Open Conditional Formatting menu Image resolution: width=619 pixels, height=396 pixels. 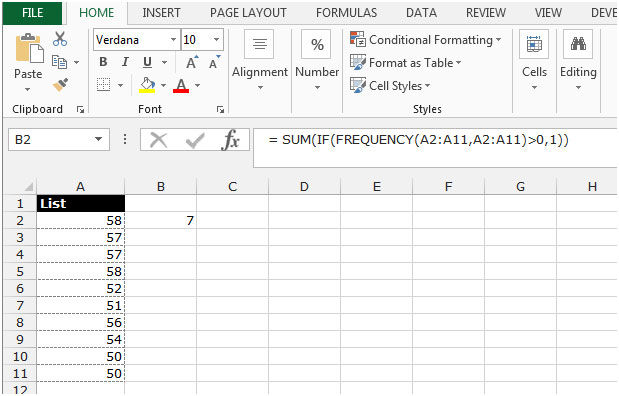(x=426, y=39)
